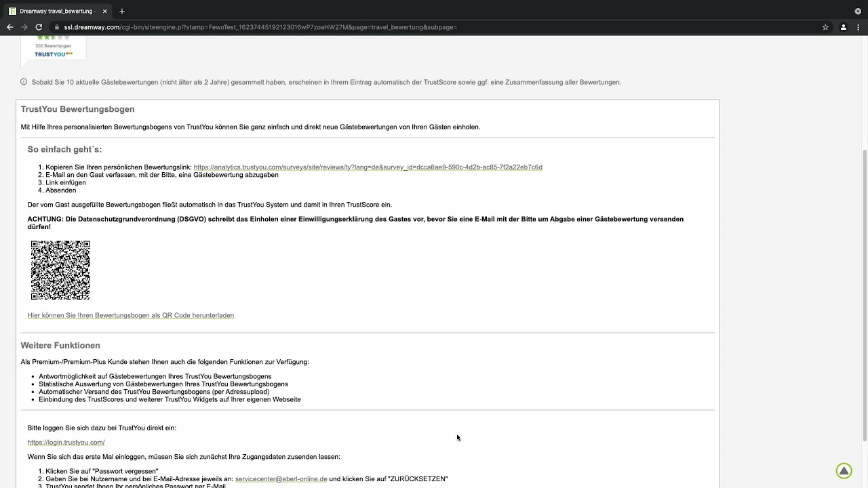
Task: Click the 'Wenn Sie sich das erste Mal einloggen' line
Action: pos(184,457)
